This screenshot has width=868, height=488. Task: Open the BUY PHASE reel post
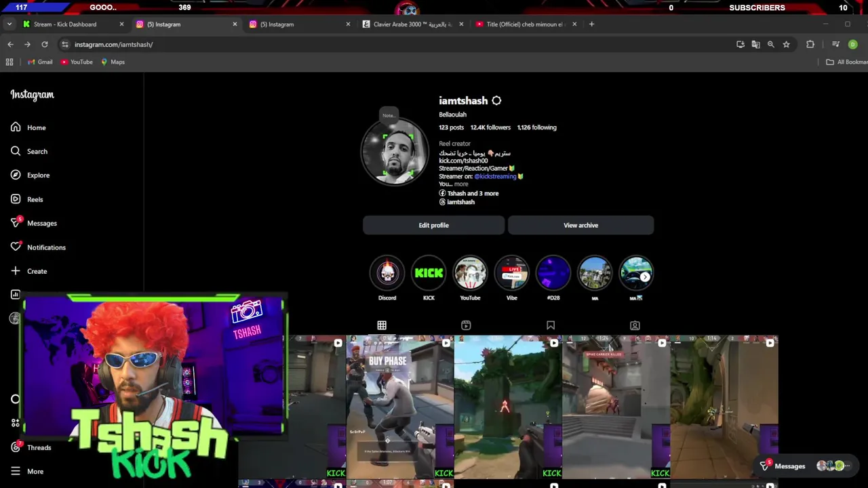point(400,407)
